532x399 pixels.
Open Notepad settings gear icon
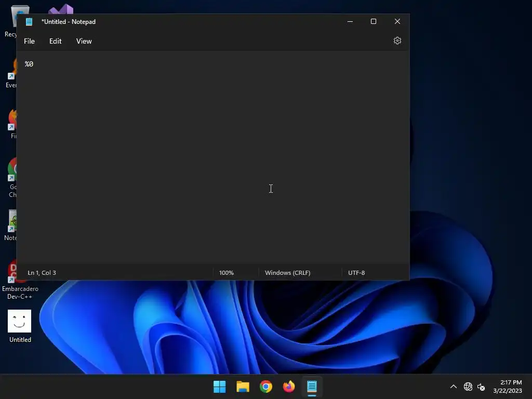point(397,41)
